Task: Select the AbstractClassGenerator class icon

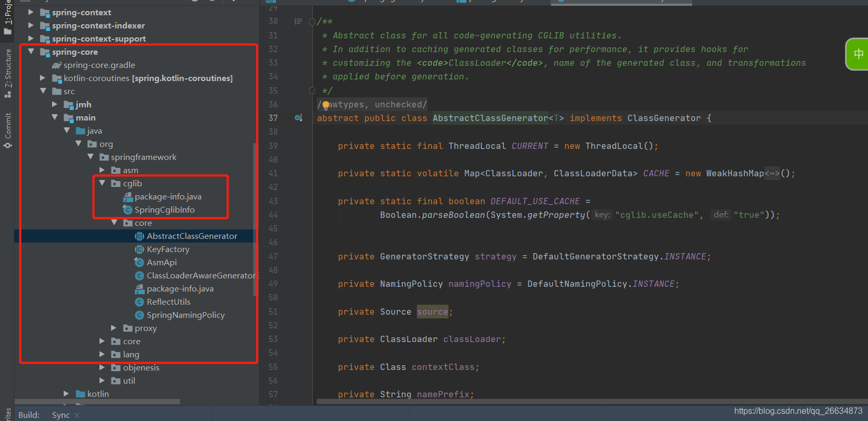Action: (139, 236)
